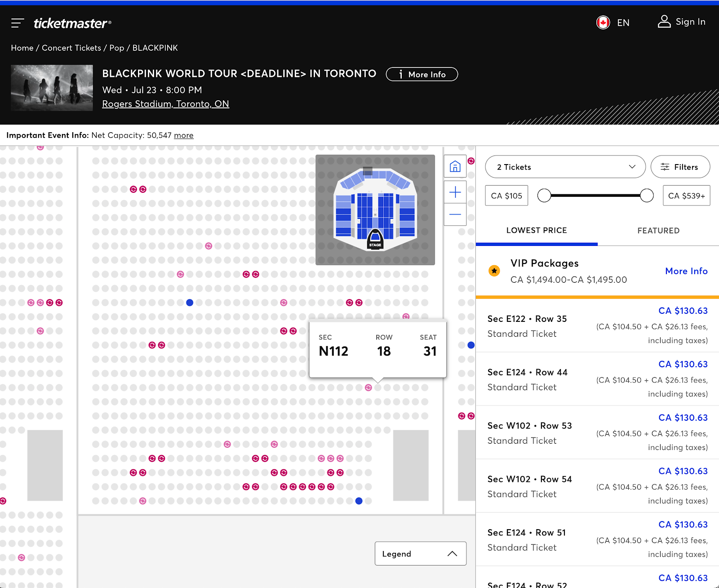Viewport: 719px width, 588px height.
Task: Click the Pop breadcrumb link
Action: pyautogui.click(x=117, y=48)
